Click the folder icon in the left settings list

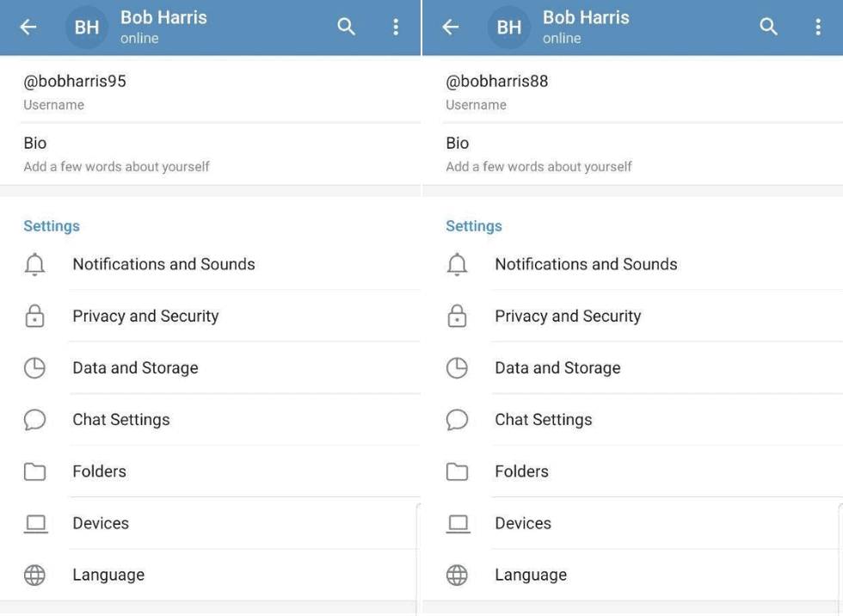pyautogui.click(x=34, y=471)
